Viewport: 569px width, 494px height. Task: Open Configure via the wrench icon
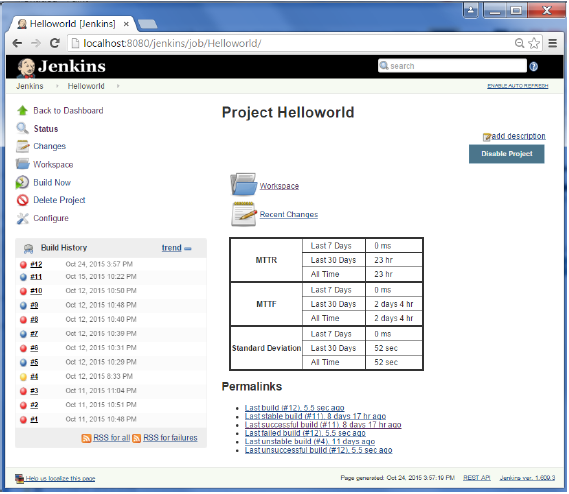tap(22, 219)
